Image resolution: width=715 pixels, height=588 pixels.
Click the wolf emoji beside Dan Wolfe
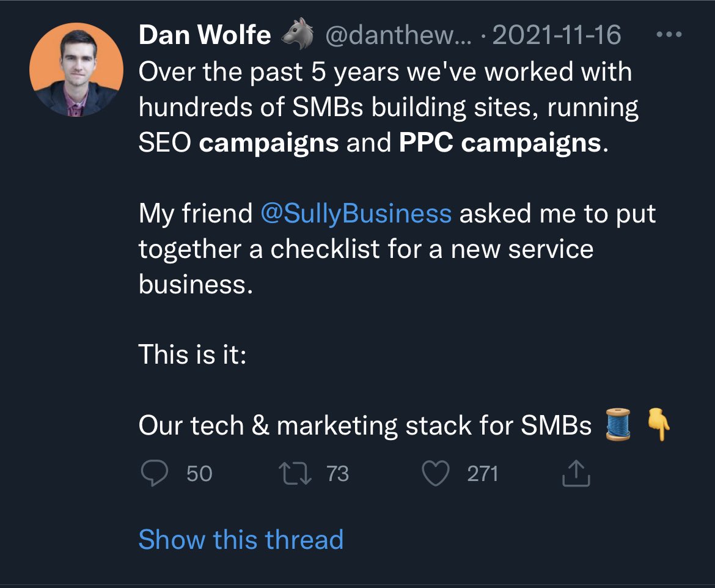point(298,35)
